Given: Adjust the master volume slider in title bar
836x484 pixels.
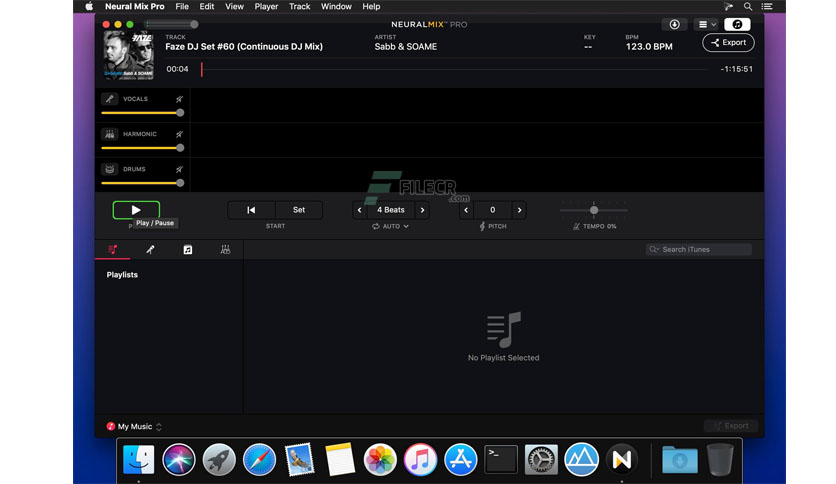Looking at the screenshot, I should 172,25.
